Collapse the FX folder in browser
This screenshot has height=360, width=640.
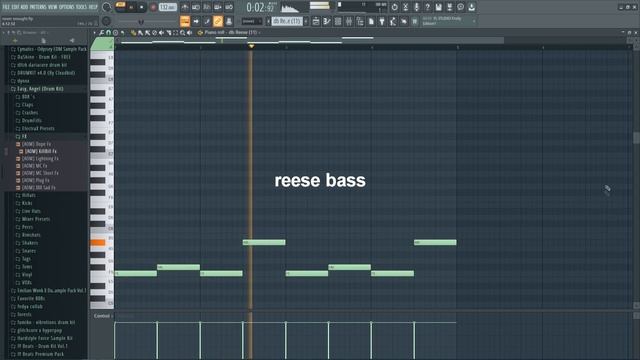pyautogui.click(x=24, y=136)
